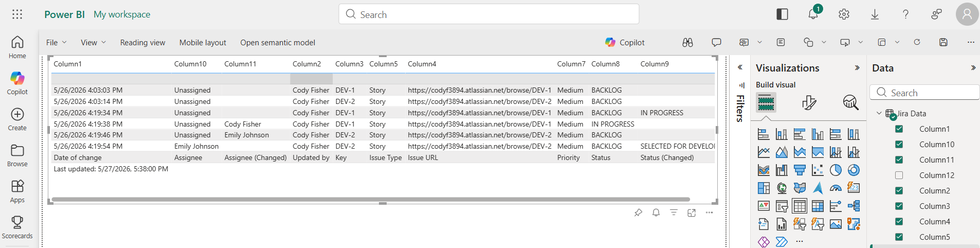Viewport: 980px width, 248px height.
Task: Open the buttons dropdown arrow
Action: click(x=860, y=42)
